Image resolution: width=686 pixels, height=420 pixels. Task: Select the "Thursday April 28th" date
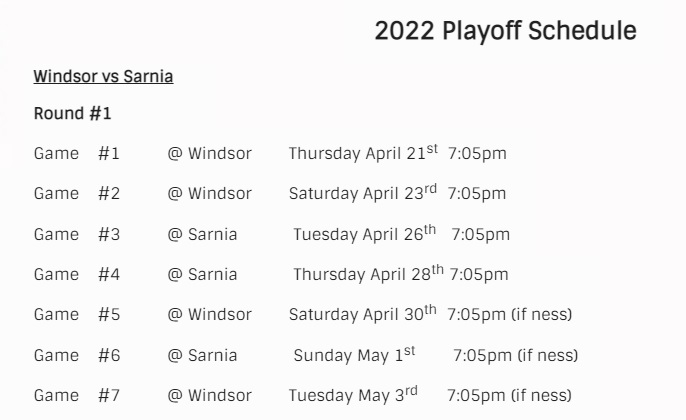click(368, 274)
